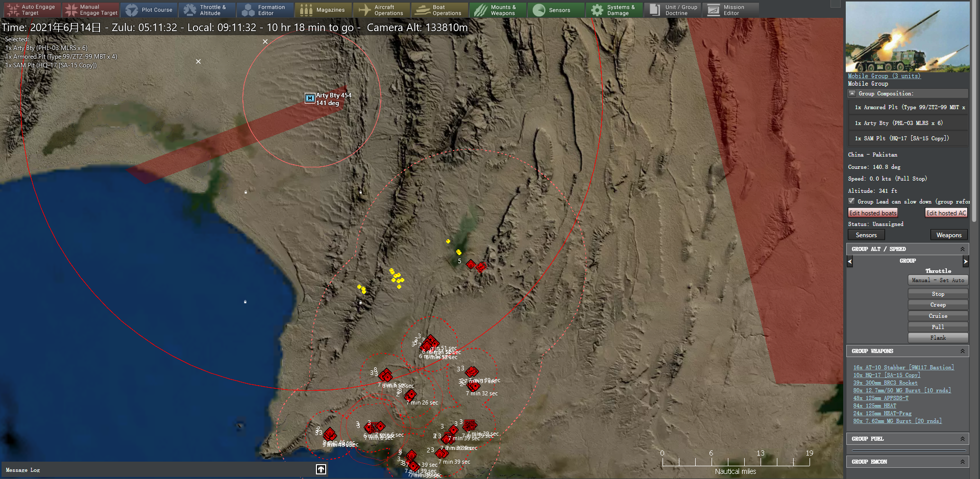
Task: Open the 125mm APFSDS-T weapon link
Action: click(x=880, y=398)
